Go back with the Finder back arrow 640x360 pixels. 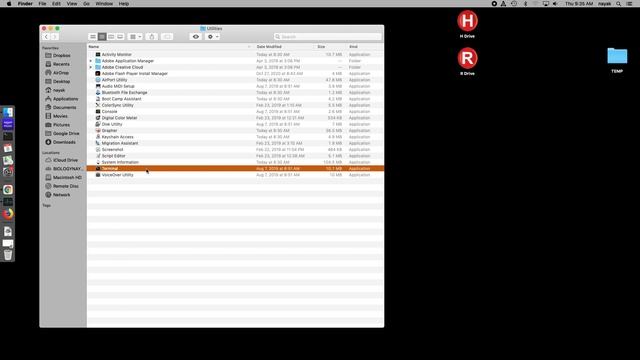point(46,37)
